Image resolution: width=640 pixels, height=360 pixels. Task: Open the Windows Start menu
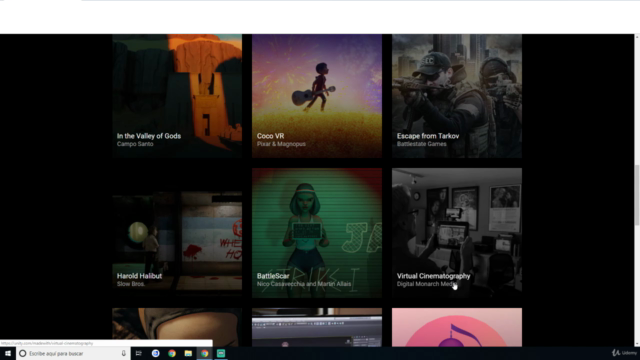(x=8, y=353)
